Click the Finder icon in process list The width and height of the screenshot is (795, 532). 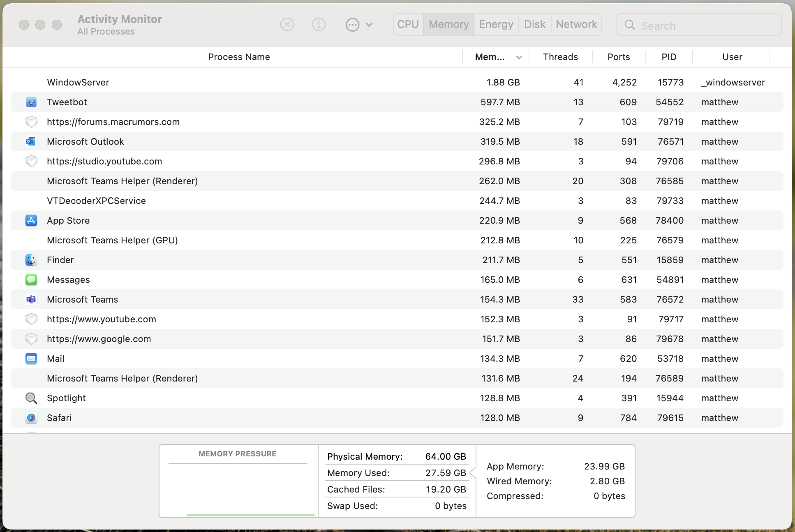(x=31, y=260)
